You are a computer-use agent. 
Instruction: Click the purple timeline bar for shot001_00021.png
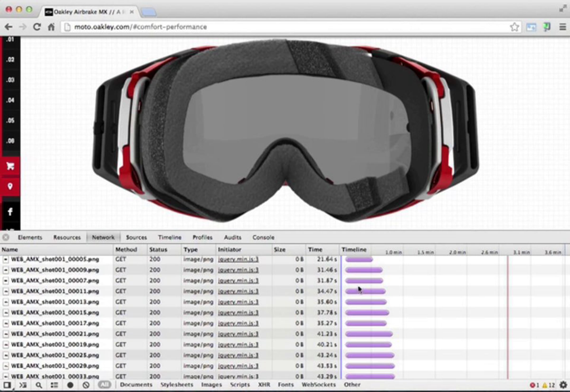pos(369,334)
